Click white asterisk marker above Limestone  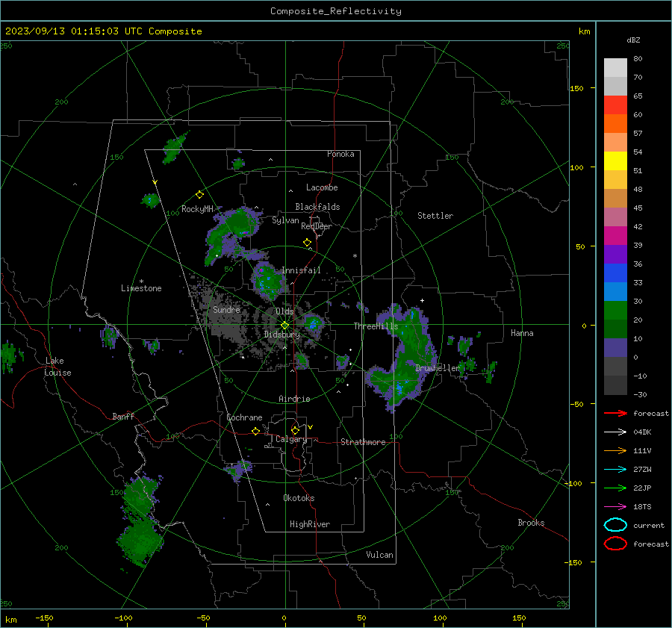pyautogui.click(x=141, y=282)
